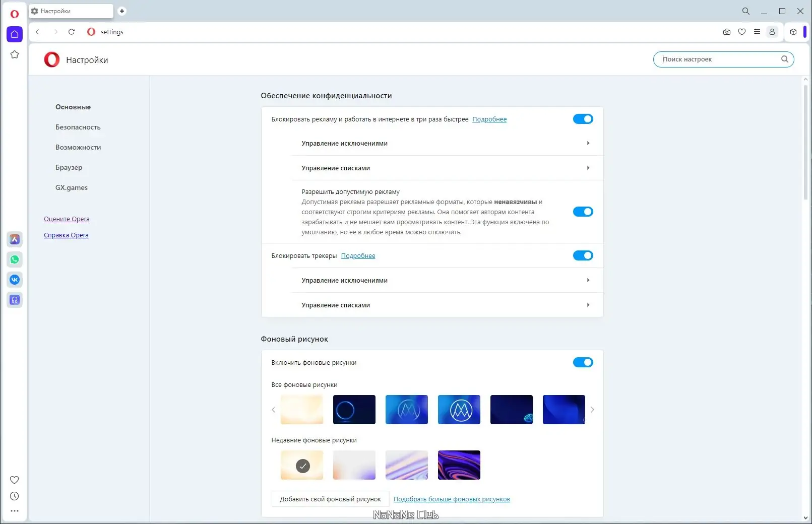The width and height of the screenshot is (812, 524).
Task: Expand 'Управление исключениями' under ad blocking
Action: (x=447, y=144)
